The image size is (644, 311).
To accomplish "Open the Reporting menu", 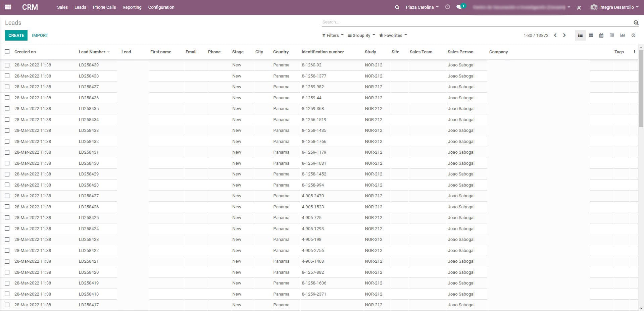I will pyautogui.click(x=132, y=7).
